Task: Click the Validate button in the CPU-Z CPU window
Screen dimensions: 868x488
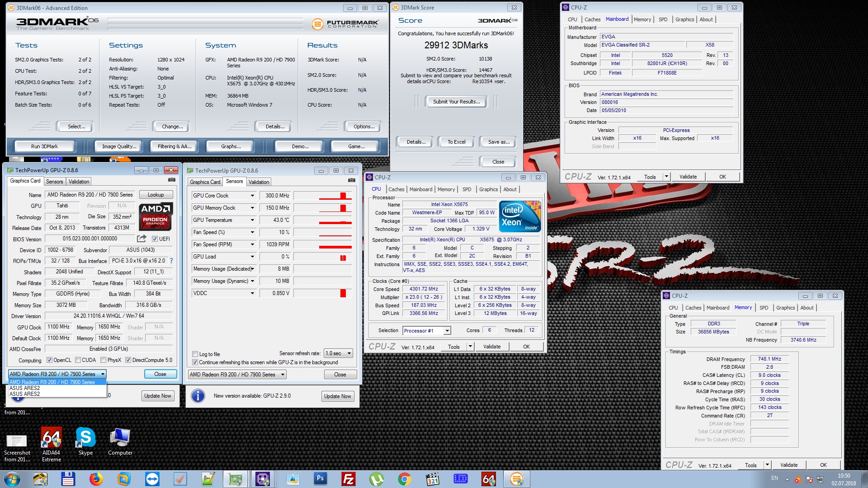Action: (x=492, y=347)
